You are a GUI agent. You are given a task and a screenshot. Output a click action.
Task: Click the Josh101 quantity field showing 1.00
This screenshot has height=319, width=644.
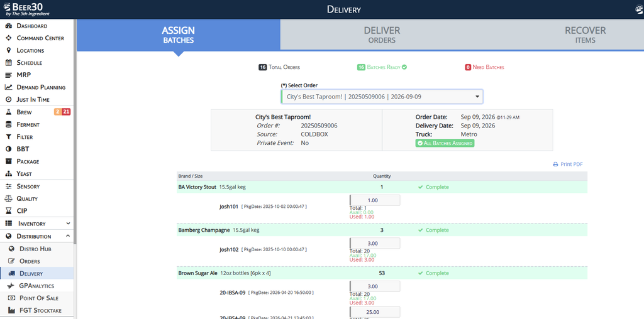(375, 200)
